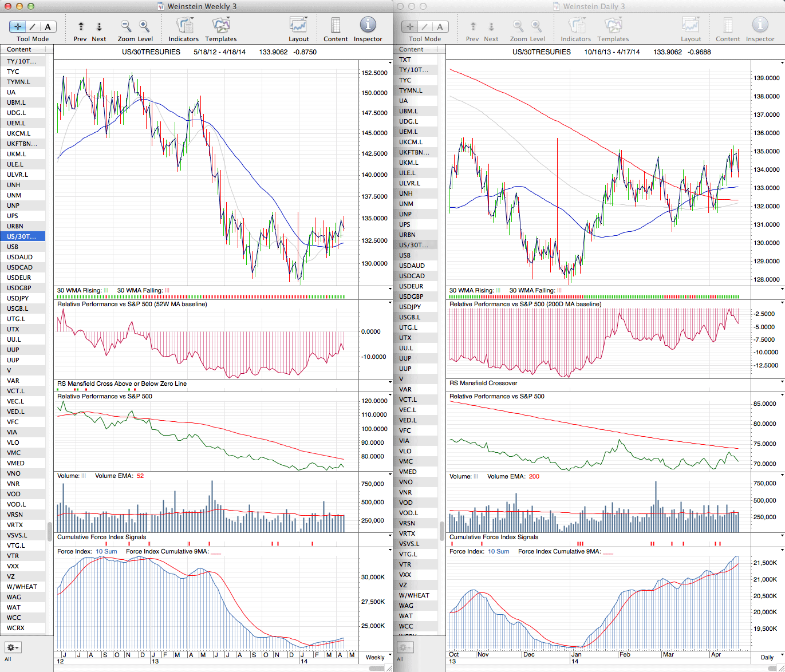Click the Daily periodicity label

pyautogui.click(x=767, y=657)
